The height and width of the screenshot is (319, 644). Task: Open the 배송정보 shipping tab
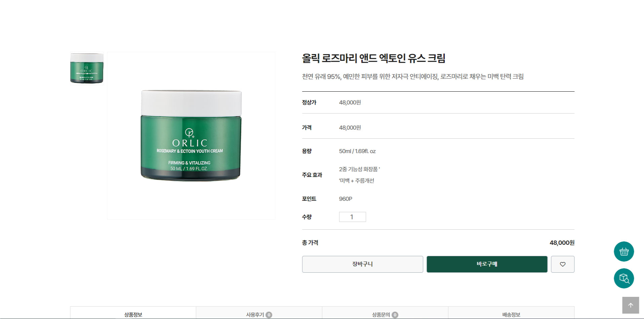pyautogui.click(x=511, y=313)
